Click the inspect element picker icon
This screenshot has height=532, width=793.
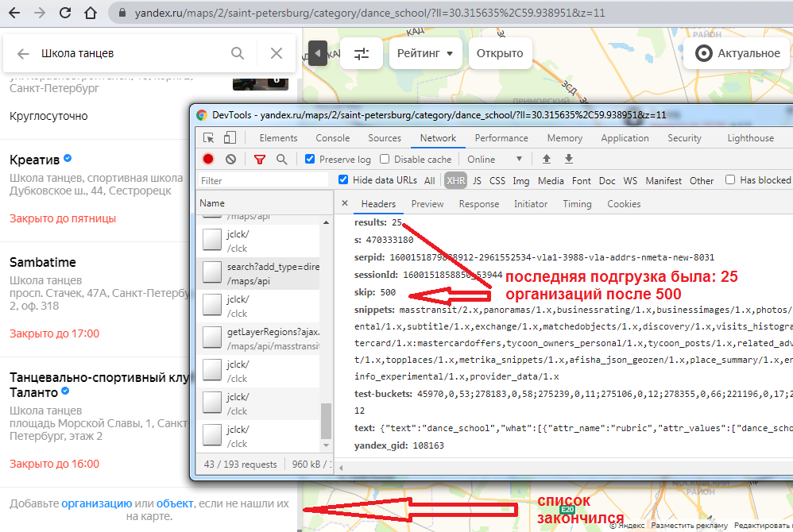(209, 138)
